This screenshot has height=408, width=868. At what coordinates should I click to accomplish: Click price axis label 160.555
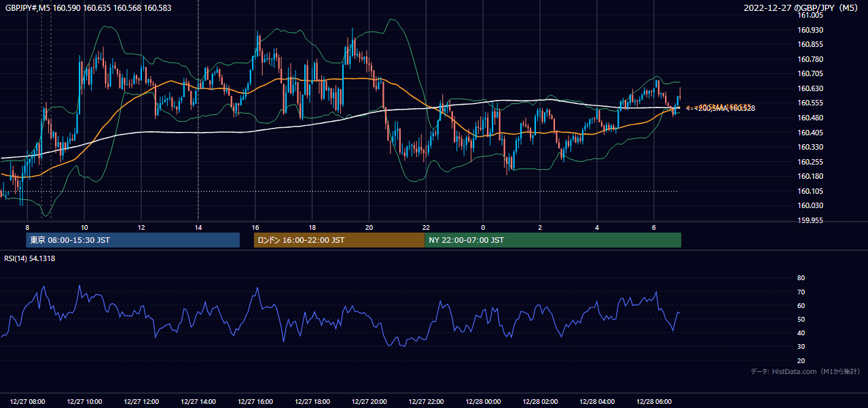810,103
